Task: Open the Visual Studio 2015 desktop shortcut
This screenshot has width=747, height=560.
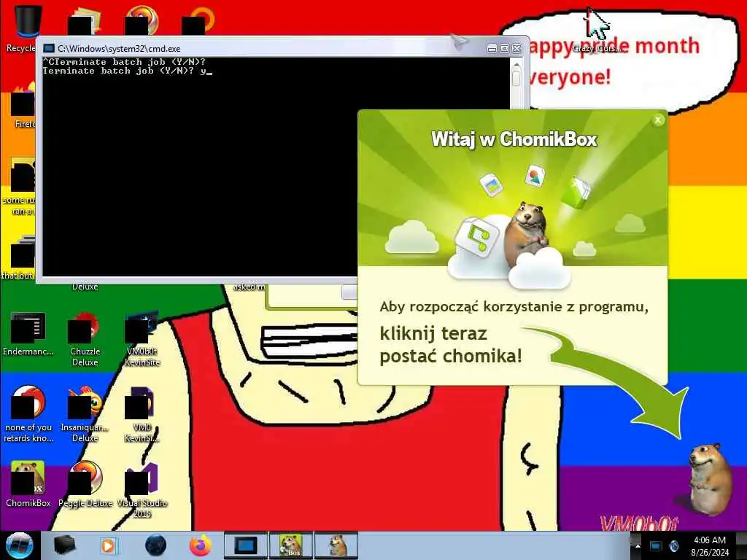Action: [142, 489]
